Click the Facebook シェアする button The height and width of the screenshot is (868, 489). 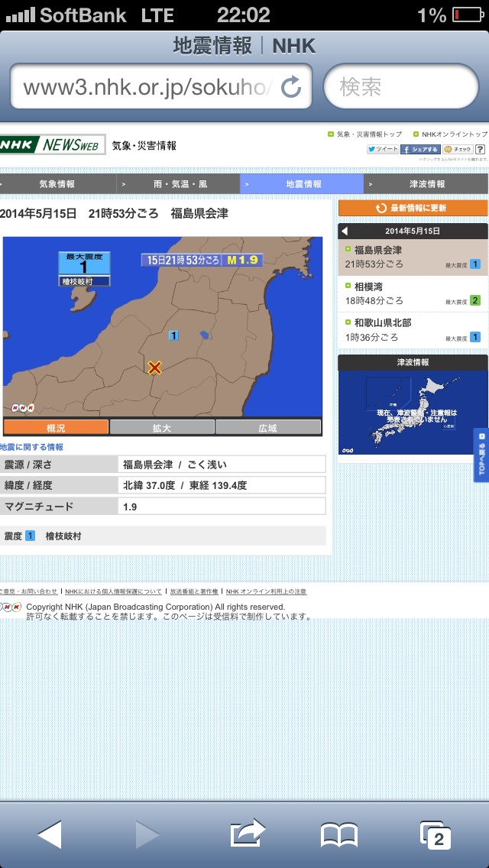420,149
